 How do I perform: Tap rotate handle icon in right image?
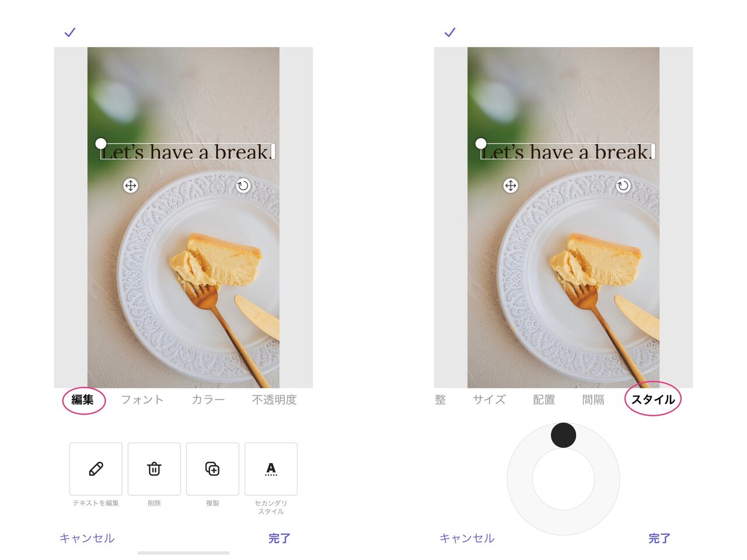click(623, 185)
